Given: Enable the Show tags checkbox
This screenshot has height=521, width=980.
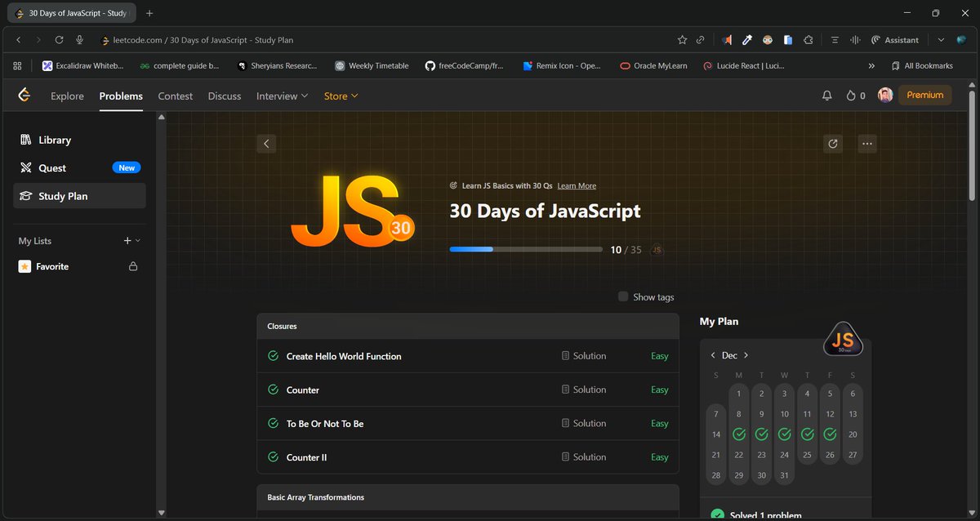Looking at the screenshot, I should pyautogui.click(x=623, y=296).
